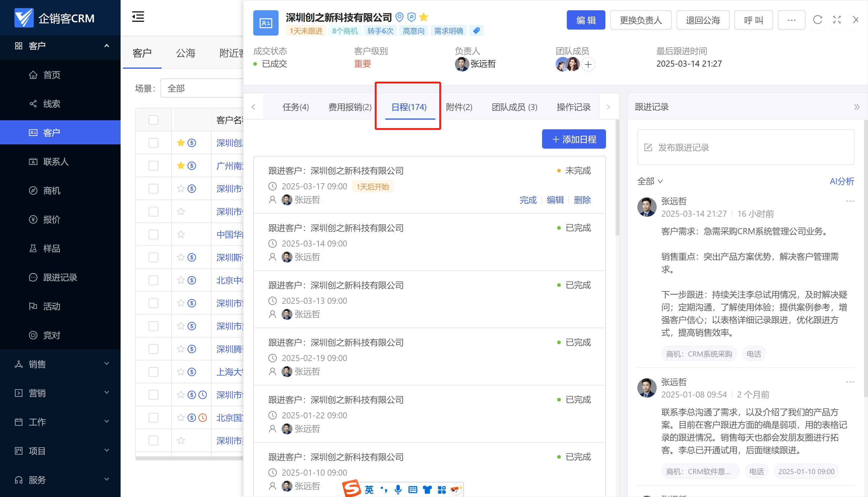Viewport: 868px width, 497px height.
Task: Click the microphone icon in input method bar
Action: click(398, 489)
